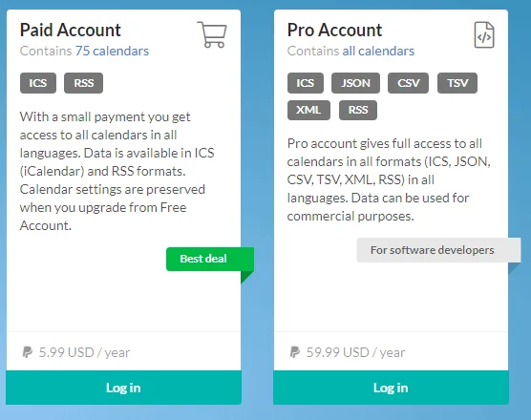Click the XML format badge
The image size is (531, 420).
pos(308,110)
